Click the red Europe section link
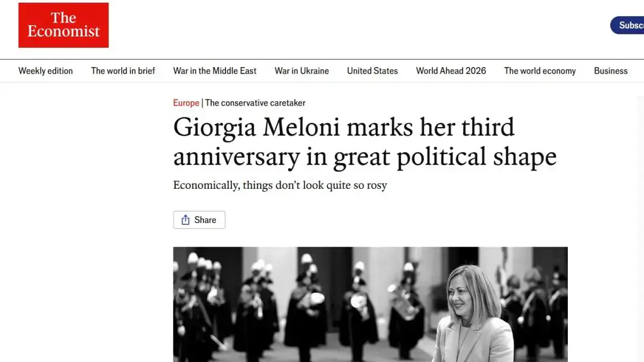 click(x=186, y=103)
